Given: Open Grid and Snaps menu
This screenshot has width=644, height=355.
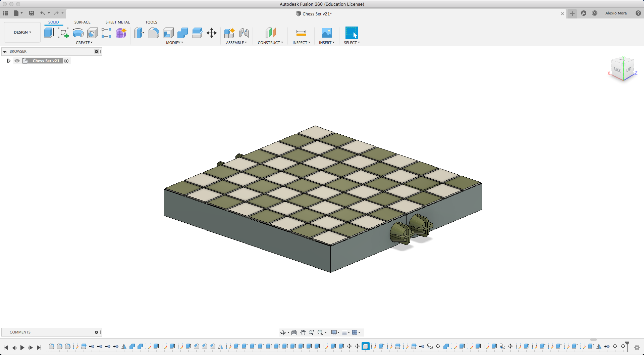Looking at the screenshot, I should point(345,332).
